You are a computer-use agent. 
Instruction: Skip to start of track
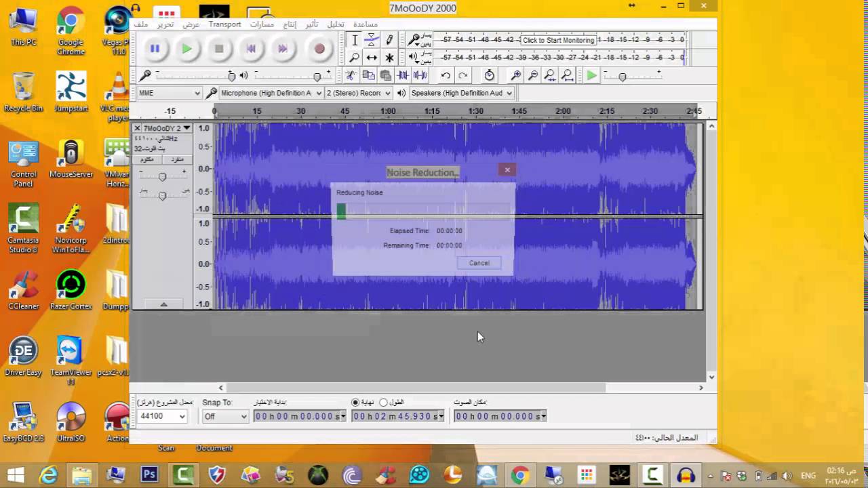[251, 49]
